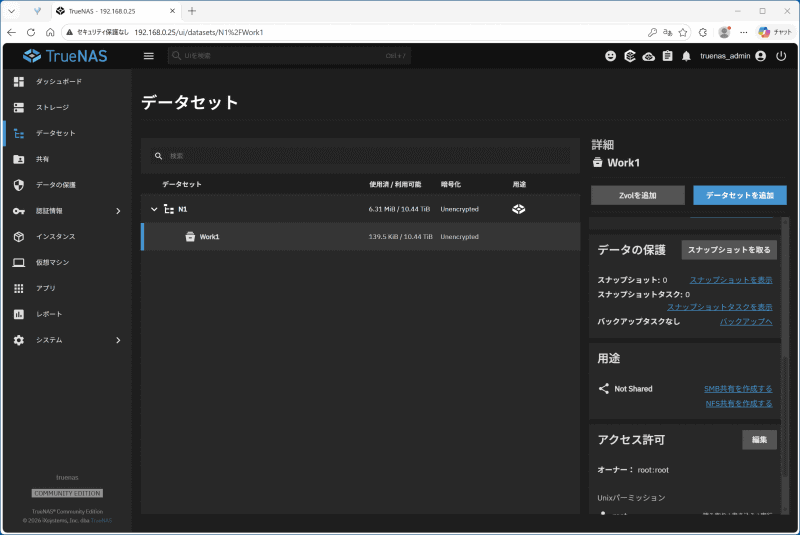Click the 暗号化 column header

pos(451,184)
